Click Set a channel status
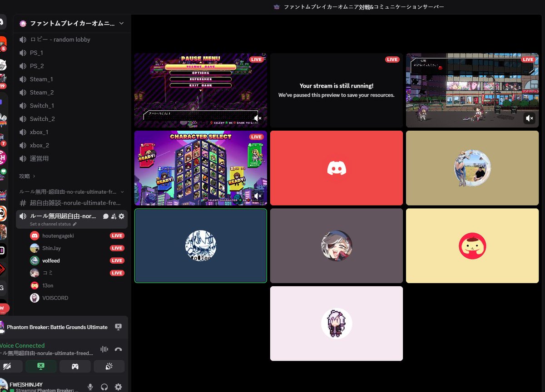The width and height of the screenshot is (545, 392). tap(50, 224)
